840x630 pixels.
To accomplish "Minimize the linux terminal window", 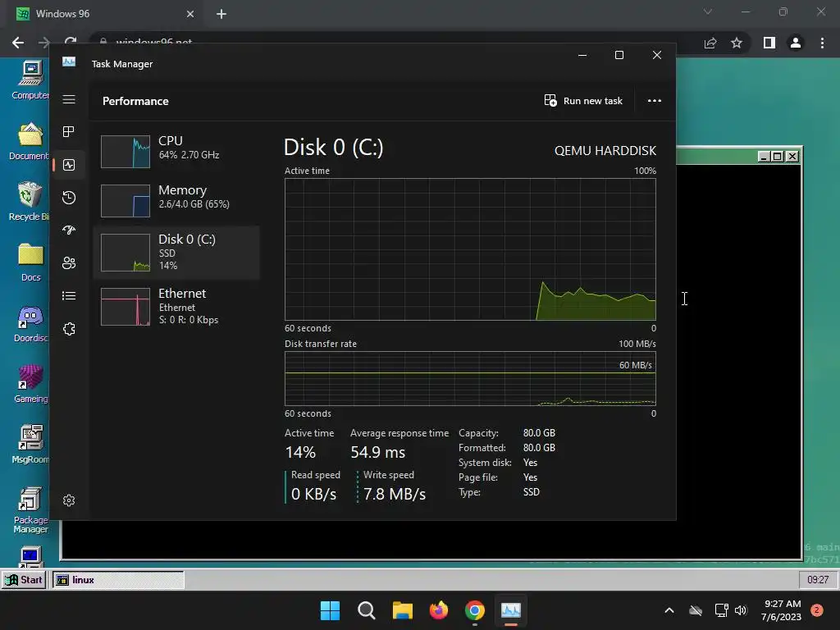I will [x=765, y=157].
